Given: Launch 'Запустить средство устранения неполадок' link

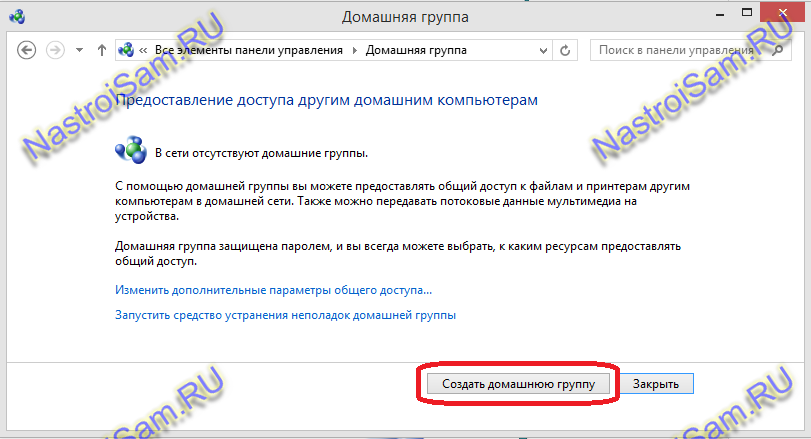Looking at the screenshot, I should pyautogui.click(x=286, y=315).
